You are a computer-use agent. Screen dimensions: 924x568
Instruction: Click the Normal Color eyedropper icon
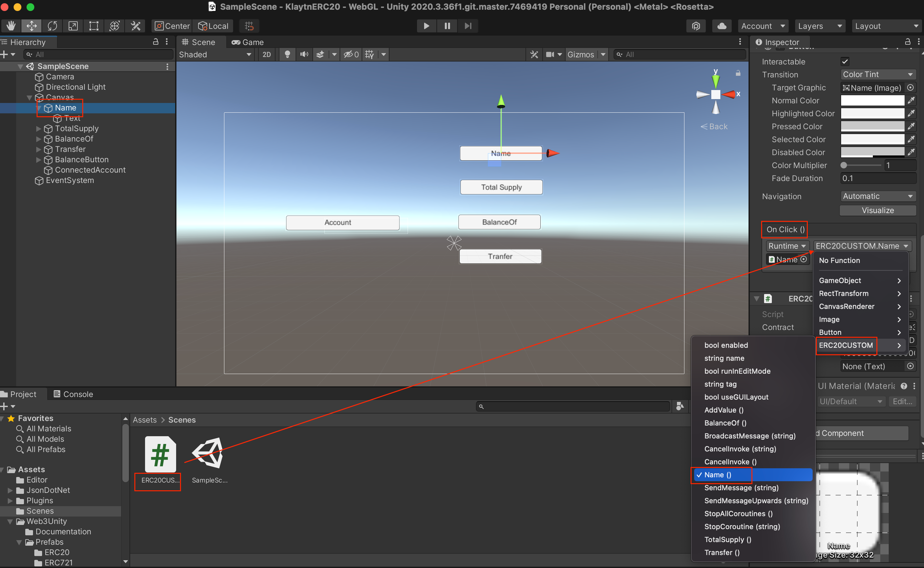tap(911, 100)
